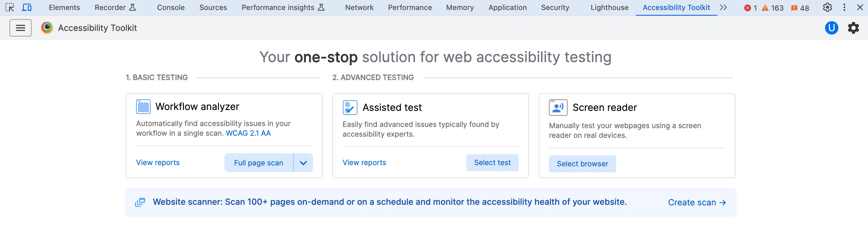
Task: Click the warnings count triangle indicator
Action: point(772,8)
